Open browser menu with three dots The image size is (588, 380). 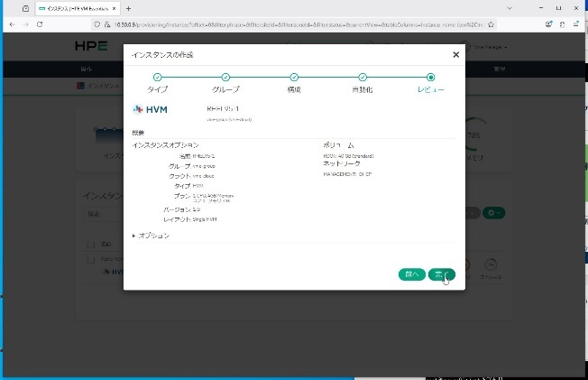[579, 24]
